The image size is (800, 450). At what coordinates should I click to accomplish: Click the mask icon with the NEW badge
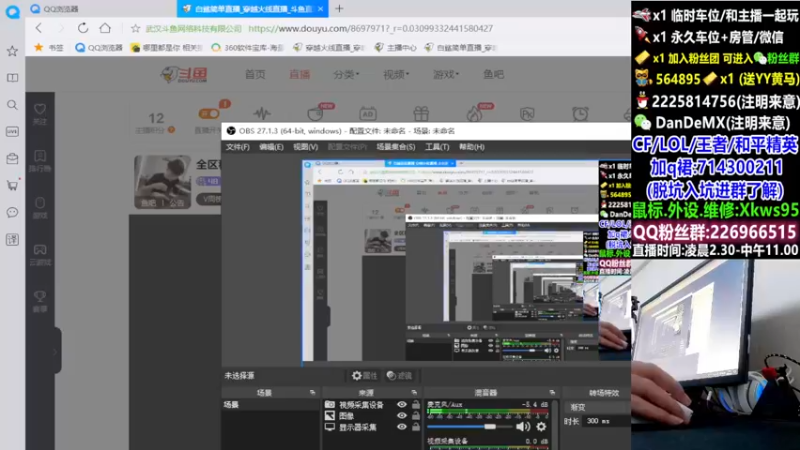click(316, 113)
